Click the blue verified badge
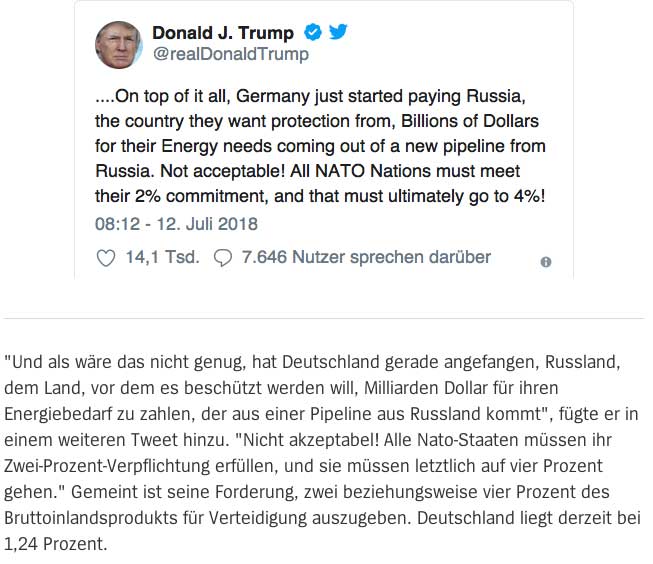The image size is (653, 564). tap(313, 33)
